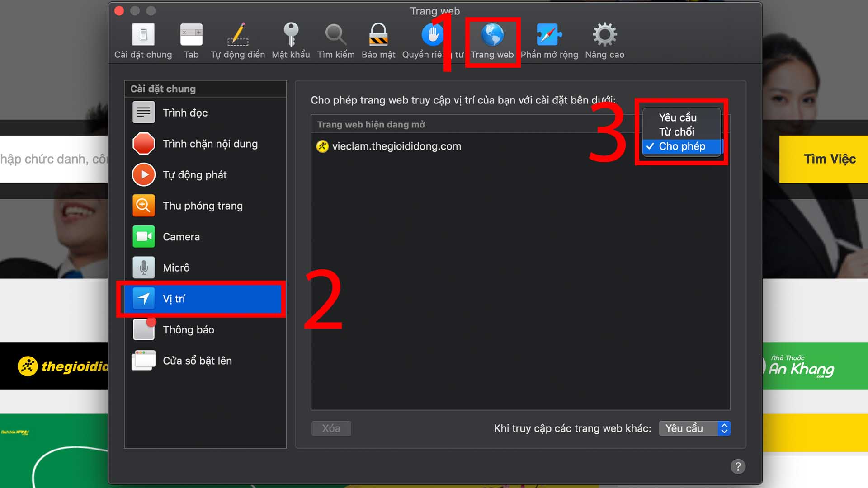Open the Phần mở rộng extensions pane

click(x=549, y=41)
